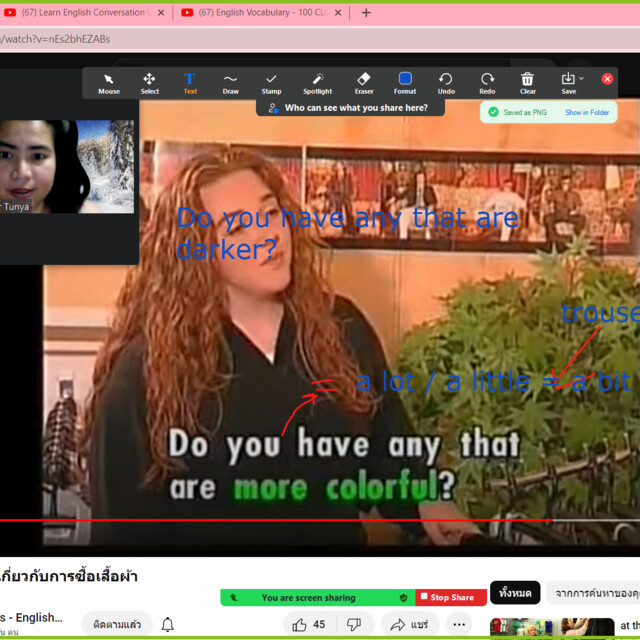Click the browser address bar URL
The image size is (640, 640).
(x=55, y=39)
